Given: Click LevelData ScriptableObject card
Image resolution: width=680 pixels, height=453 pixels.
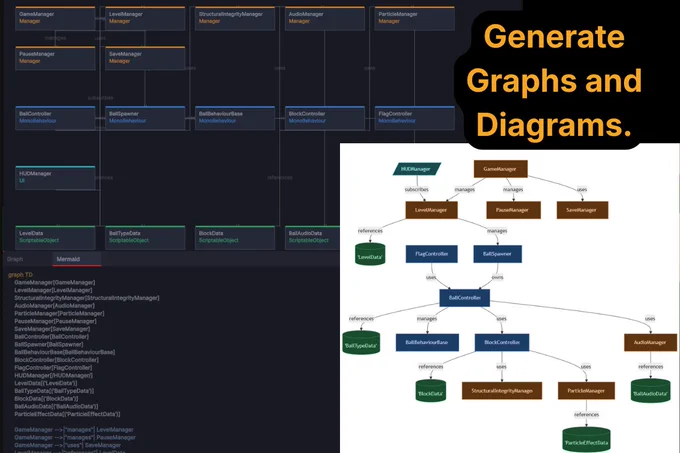Looking at the screenshot, I should pos(55,238).
